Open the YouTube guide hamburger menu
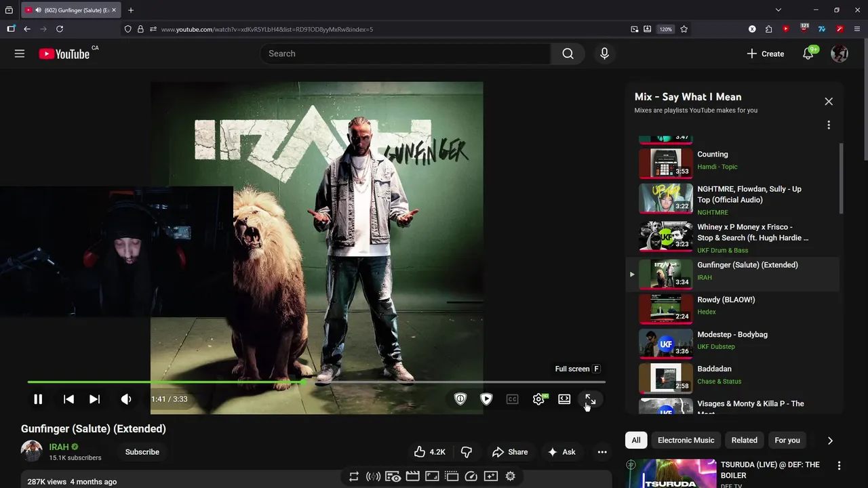 point(20,54)
